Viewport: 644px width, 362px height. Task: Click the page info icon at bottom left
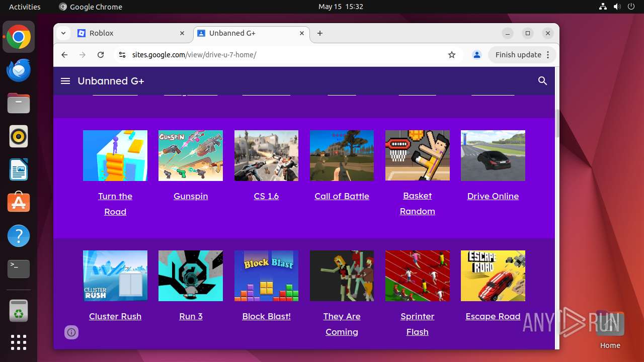tap(71, 332)
